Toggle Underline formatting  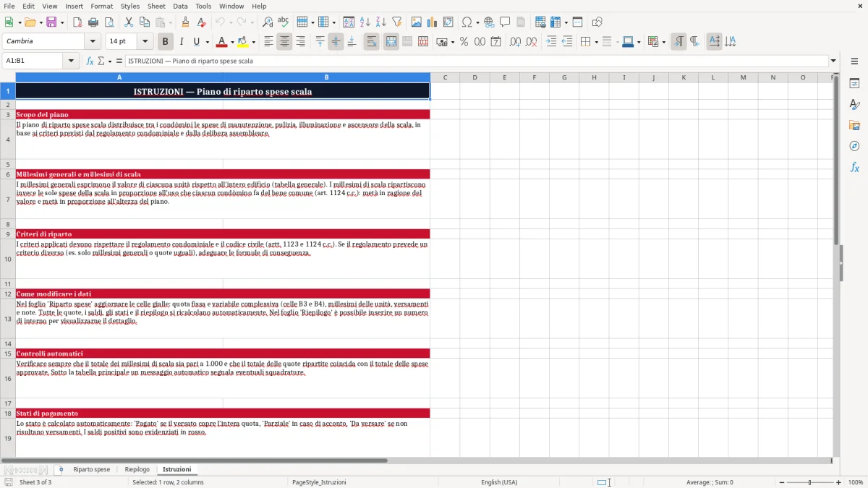click(196, 42)
